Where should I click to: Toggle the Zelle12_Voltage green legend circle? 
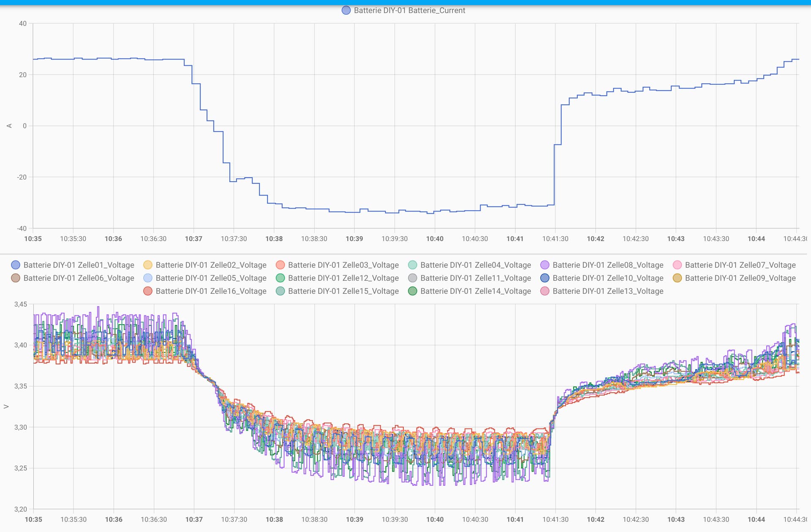(x=280, y=278)
